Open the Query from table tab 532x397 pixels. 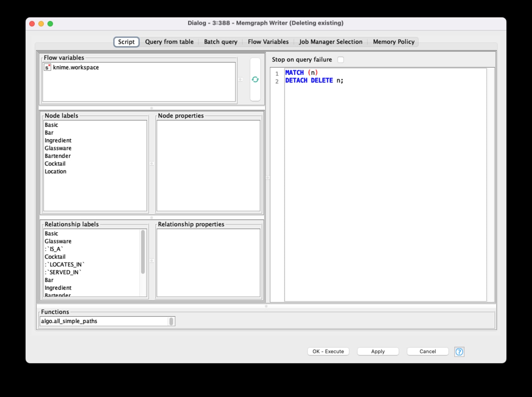click(169, 42)
